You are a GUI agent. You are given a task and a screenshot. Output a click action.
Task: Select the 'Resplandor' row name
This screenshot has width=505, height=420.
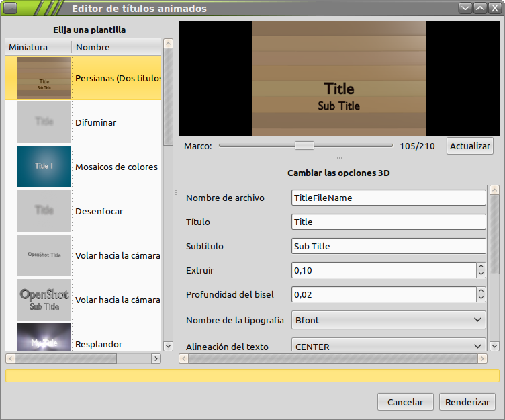99,344
